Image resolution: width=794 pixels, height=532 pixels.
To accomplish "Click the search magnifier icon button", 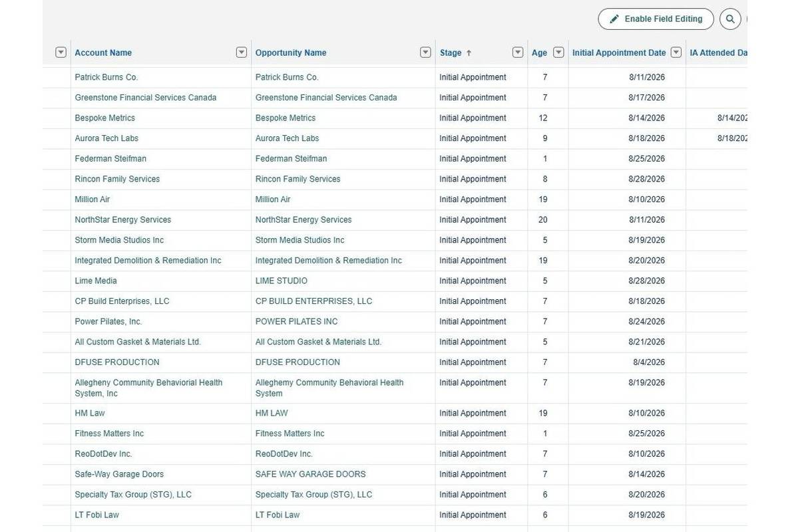I will pos(729,19).
